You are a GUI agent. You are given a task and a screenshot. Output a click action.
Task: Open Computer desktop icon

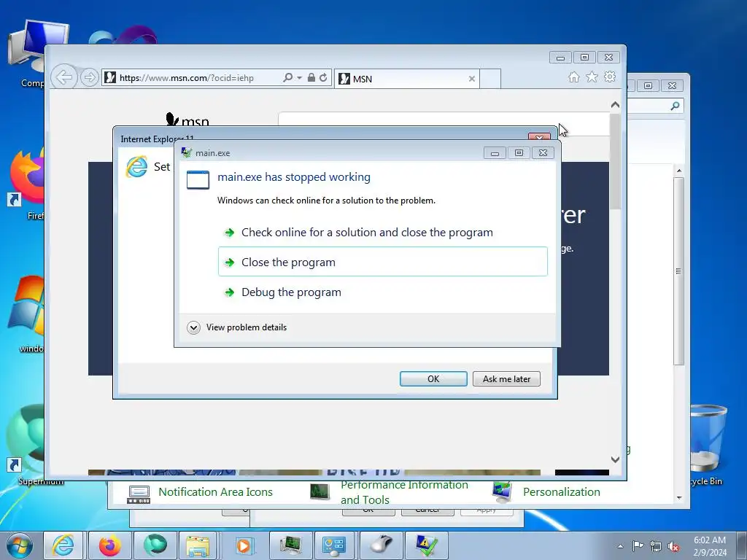(32, 54)
